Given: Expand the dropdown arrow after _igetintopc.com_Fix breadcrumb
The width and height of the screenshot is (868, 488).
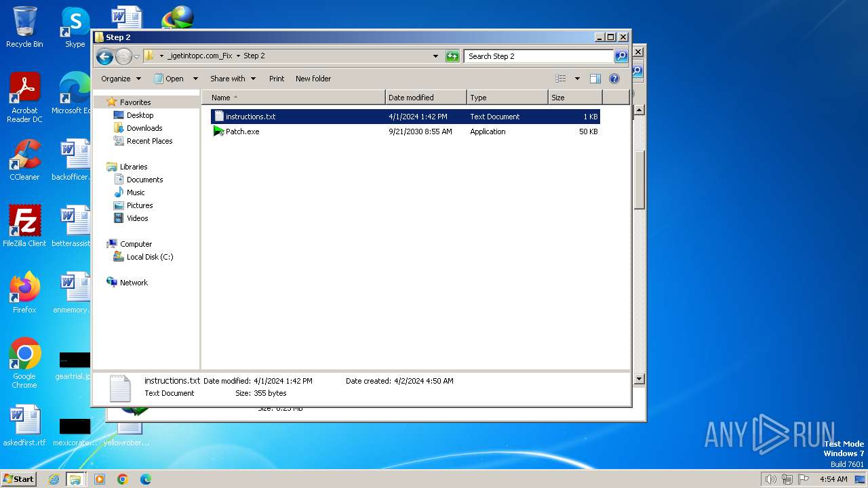Looking at the screenshot, I should point(238,56).
